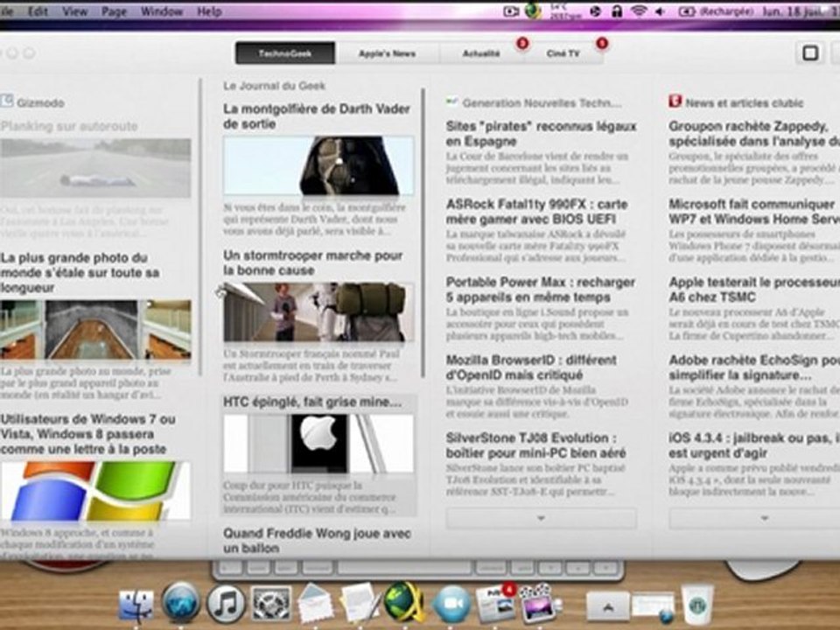The image size is (840, 630).
Task: Open the Generation Nouvelles Techn... feed header
Action: click(x=542, y=103)
